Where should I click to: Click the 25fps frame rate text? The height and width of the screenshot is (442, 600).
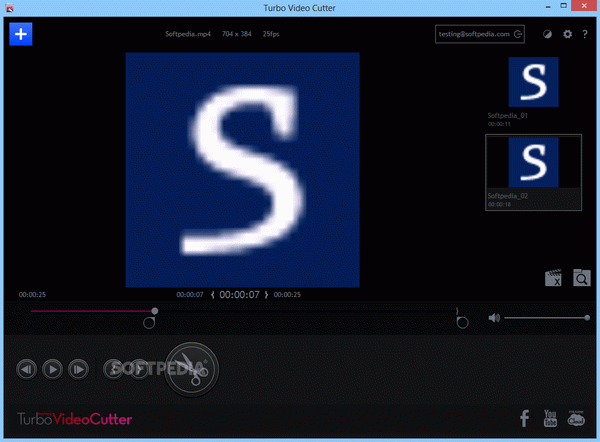click(x=271, y=34)
